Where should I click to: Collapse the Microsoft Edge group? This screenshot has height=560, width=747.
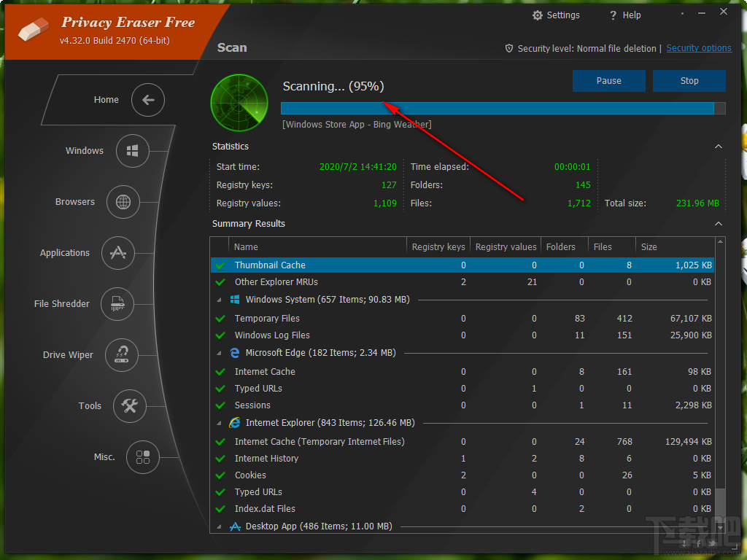pyautogui.click(x=219, y=354)
